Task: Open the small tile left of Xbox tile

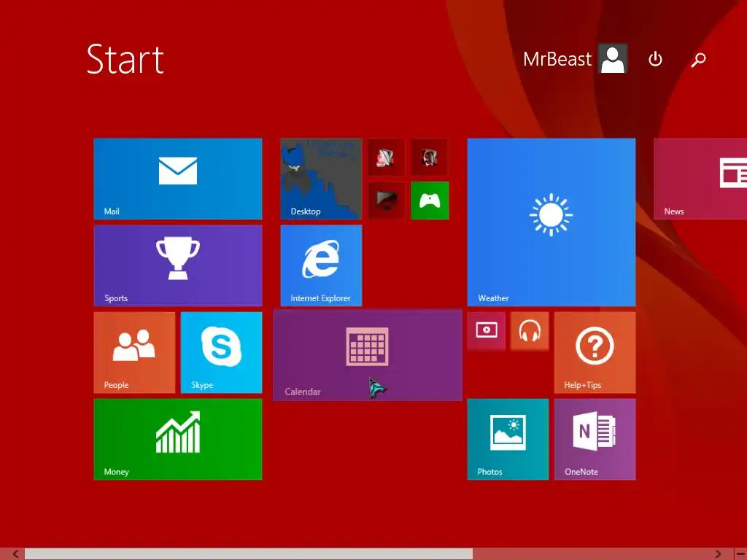Action: (387, 201)
